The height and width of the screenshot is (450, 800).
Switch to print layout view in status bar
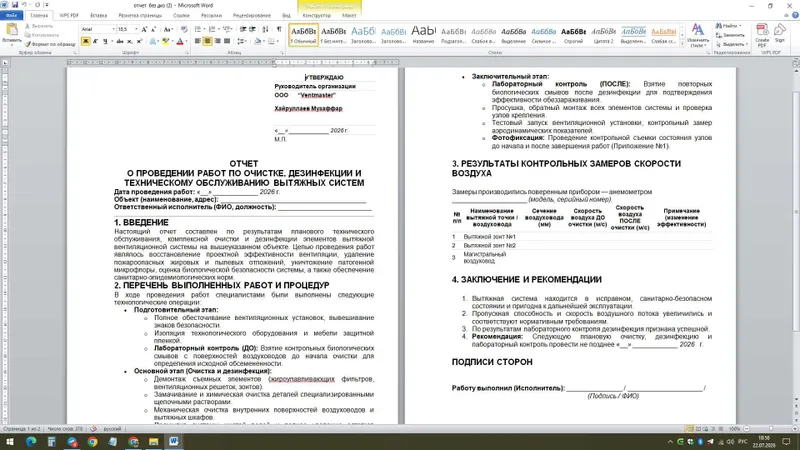690,429
